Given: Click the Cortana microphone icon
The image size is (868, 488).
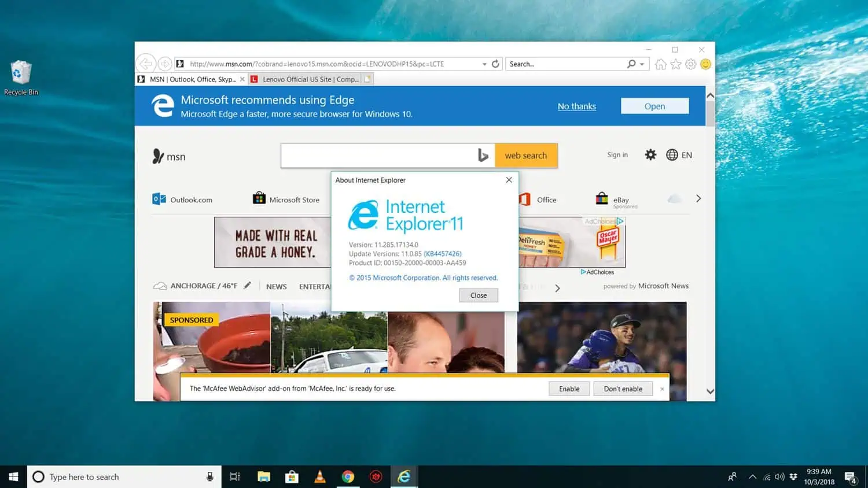Looking at the screenshot, I should 209,476.
